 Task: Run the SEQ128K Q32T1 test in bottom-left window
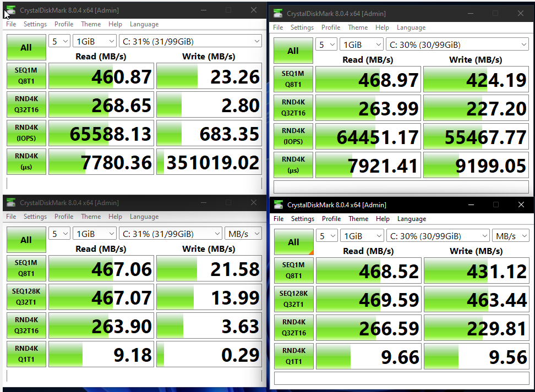(26, 297)
